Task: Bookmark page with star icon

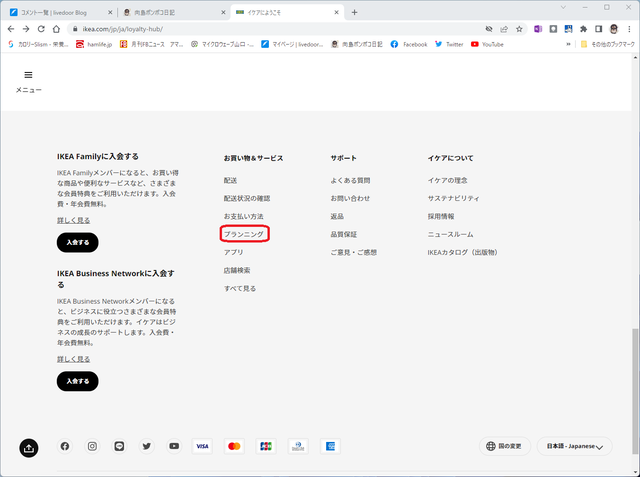Action: (x=519, y=29)
